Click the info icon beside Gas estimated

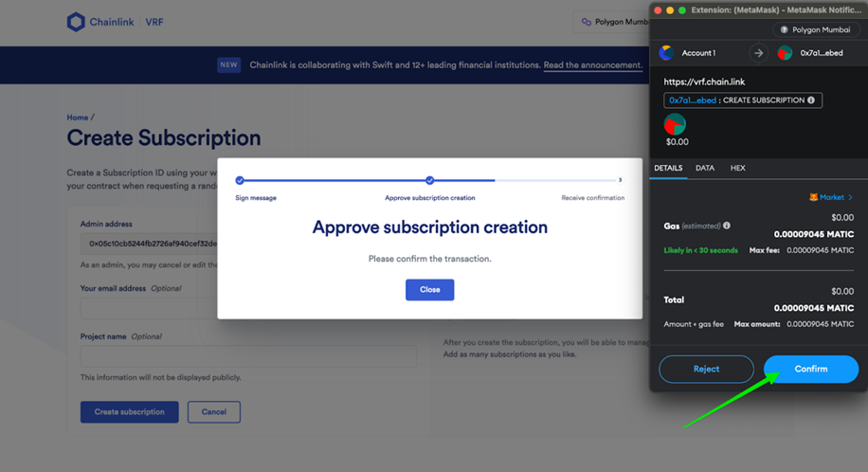click(x=727, y=226)
